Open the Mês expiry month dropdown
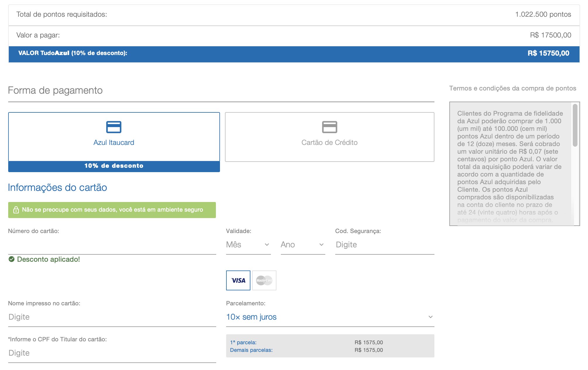Screen dimensions: 588x370 click(x=248, y=245)
